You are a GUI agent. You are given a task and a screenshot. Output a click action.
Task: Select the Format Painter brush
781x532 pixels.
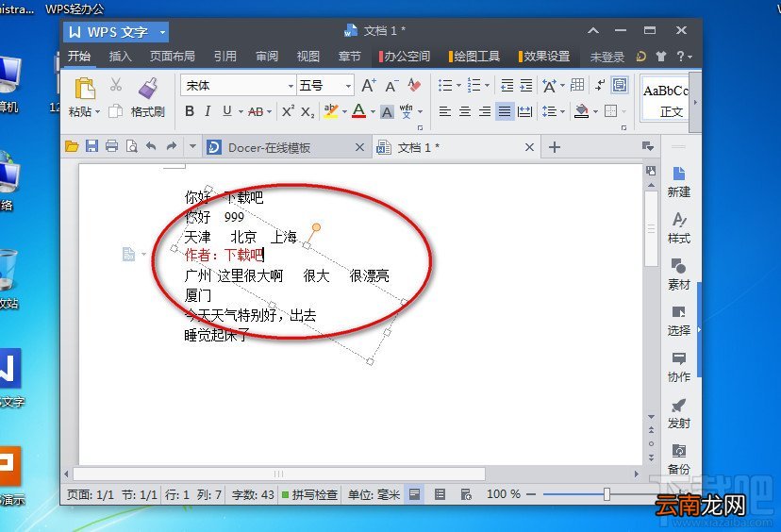pyautogui.click(x=148, y=88)
